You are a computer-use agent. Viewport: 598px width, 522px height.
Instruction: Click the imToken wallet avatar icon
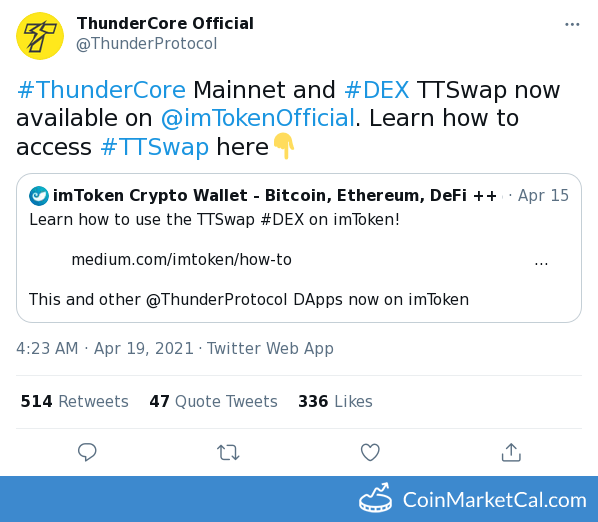point(39,196)
